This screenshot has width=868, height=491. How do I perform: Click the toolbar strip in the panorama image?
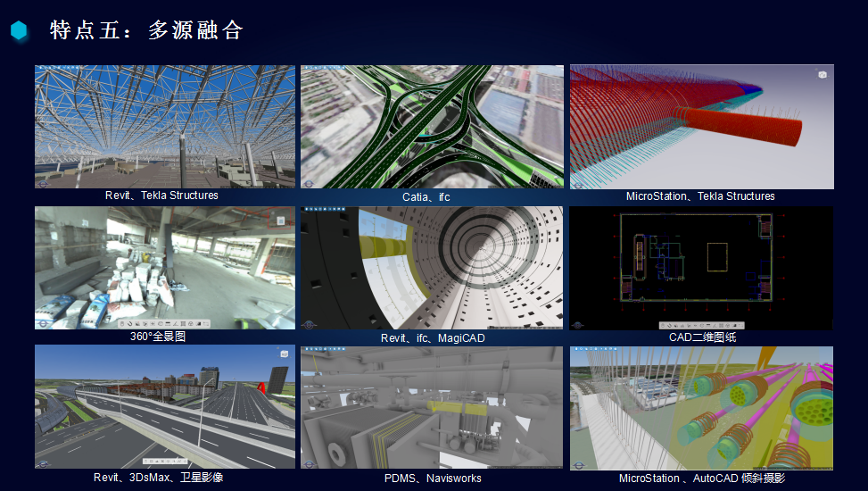point(166,323)
